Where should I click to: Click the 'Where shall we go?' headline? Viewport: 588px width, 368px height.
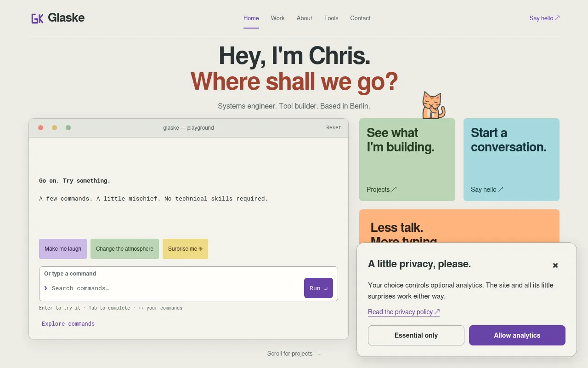coord(294,81)
